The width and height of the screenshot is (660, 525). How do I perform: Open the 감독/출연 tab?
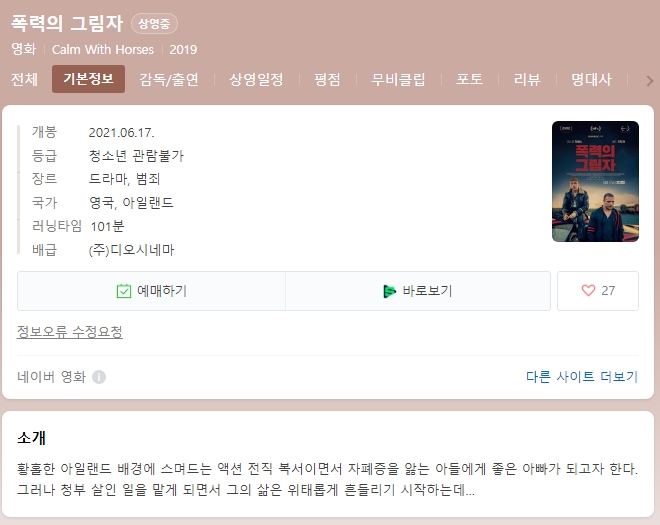[x=169, y=79]
